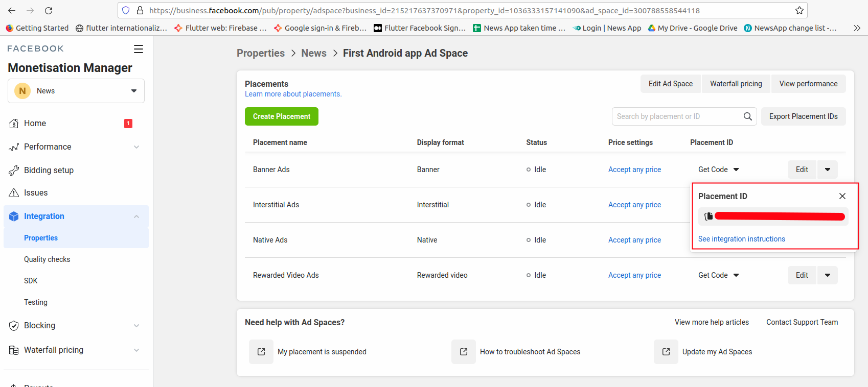Copy the Placement ID using copy icon
Screen dimensions: 868x387
(x=709, y=216)
